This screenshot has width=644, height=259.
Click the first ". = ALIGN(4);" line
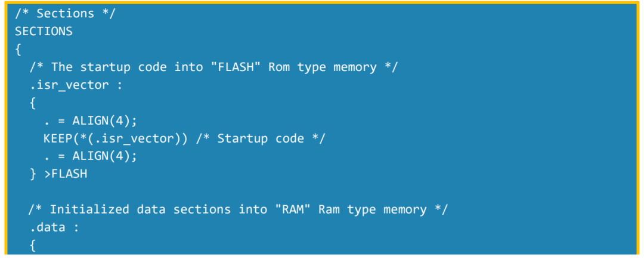point(91,121)
